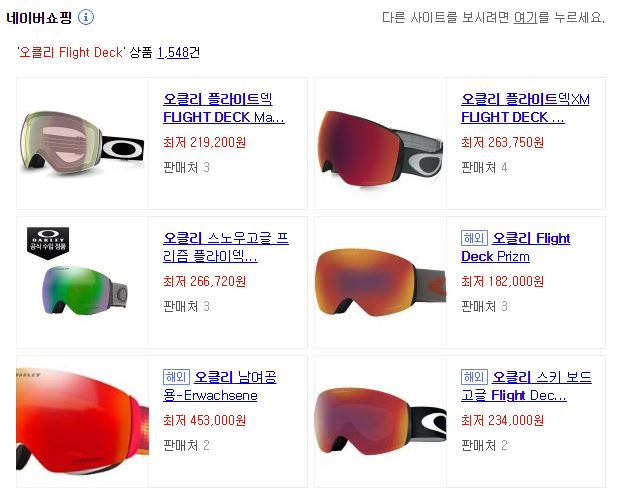Image resolution: width=619 pixels, height=498 pixels.
Task: Click the 네이버쇼핑 heading
Action: click(x=39, y=18)
